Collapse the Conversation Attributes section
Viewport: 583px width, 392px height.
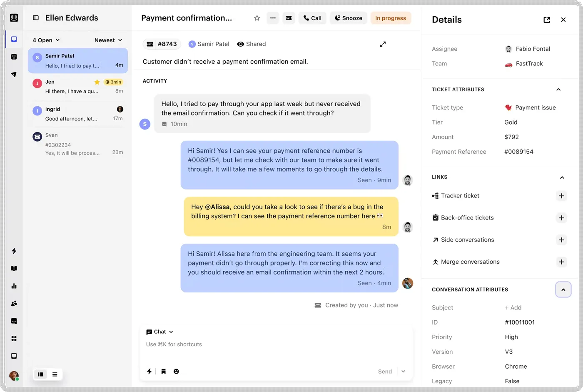pyautogui.click(x=563, y=290)
